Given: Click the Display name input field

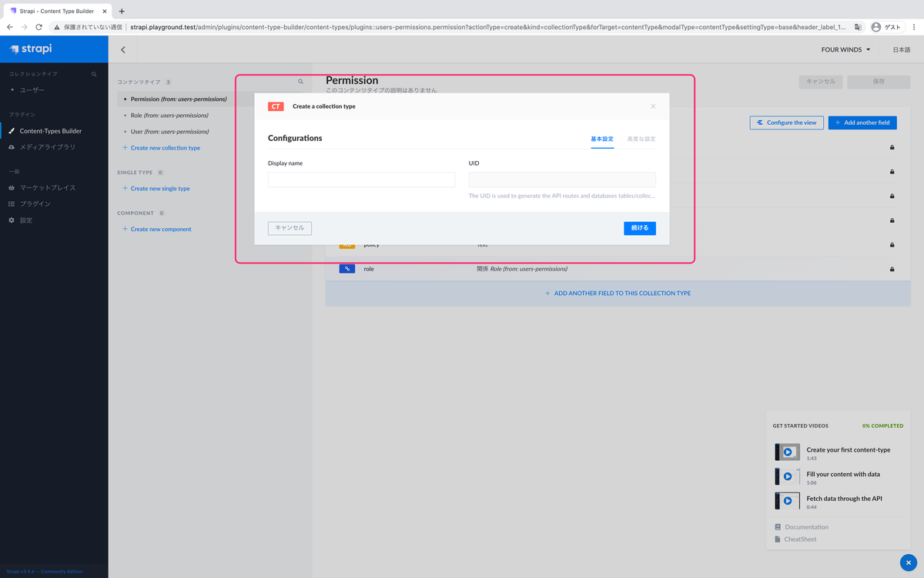Looking at the screenshot, I should [362, 180].
